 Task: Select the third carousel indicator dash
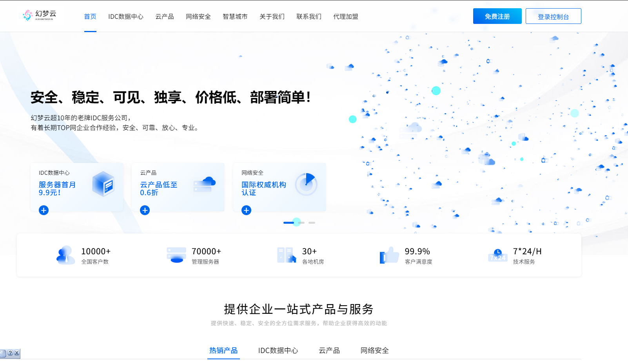(312, 223)
